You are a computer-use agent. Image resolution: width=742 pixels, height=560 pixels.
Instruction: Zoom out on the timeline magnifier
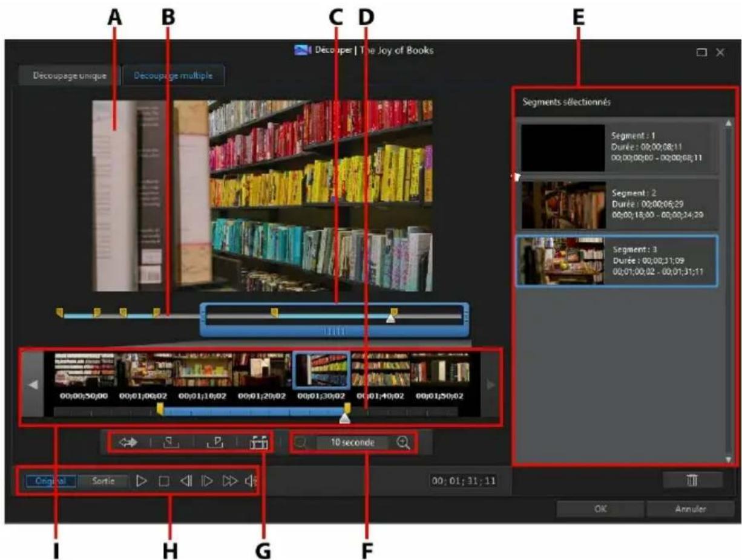tap(301, 443)
